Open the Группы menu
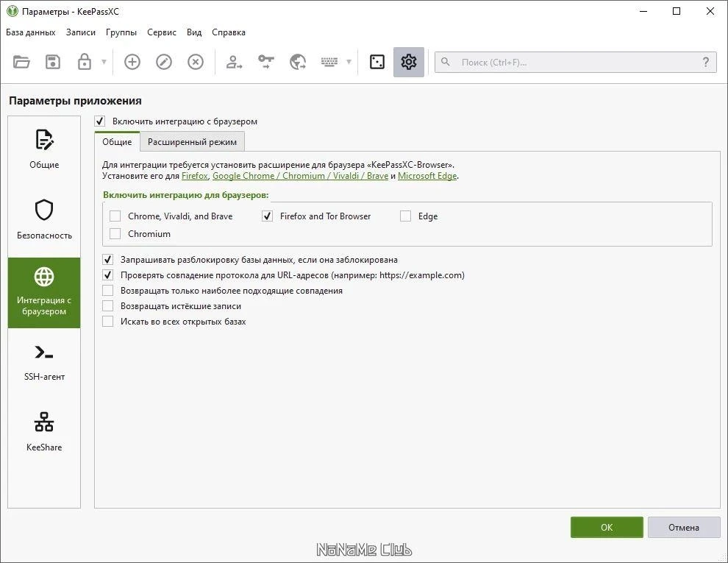Image resolution: width=728 pixels, height=563 pixels. tap(121, 32)
